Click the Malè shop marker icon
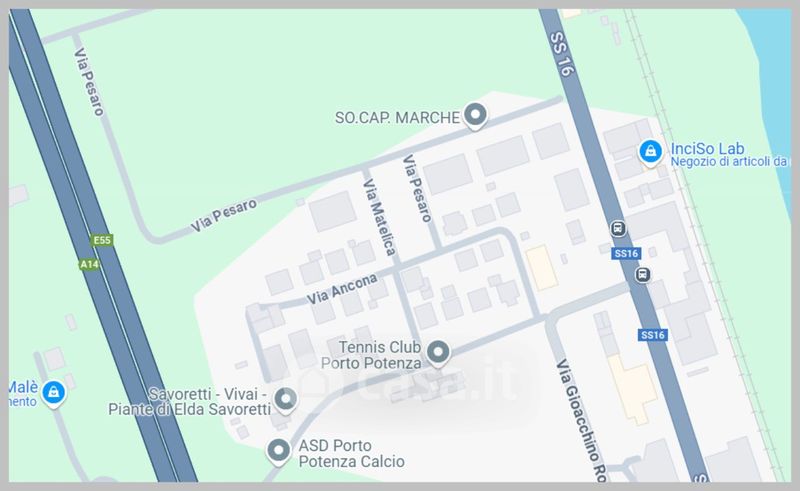 point(54,394)
